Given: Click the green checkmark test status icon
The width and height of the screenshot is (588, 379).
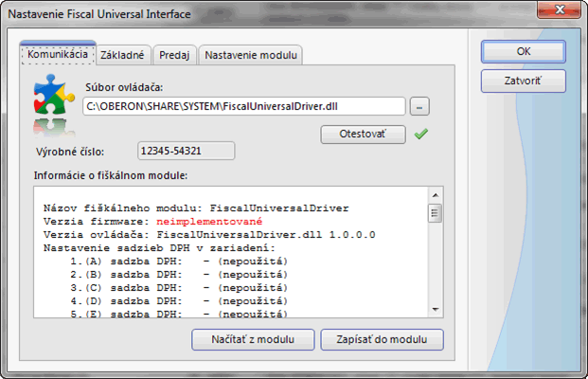Looking at the screenshot, I should tap(421, 135).
